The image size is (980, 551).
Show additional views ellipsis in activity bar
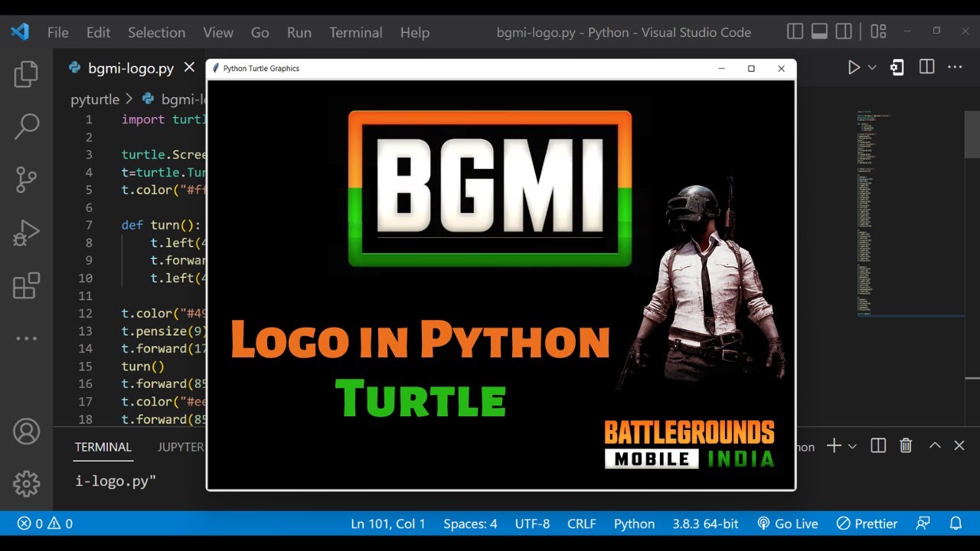[x=26, y=338]
